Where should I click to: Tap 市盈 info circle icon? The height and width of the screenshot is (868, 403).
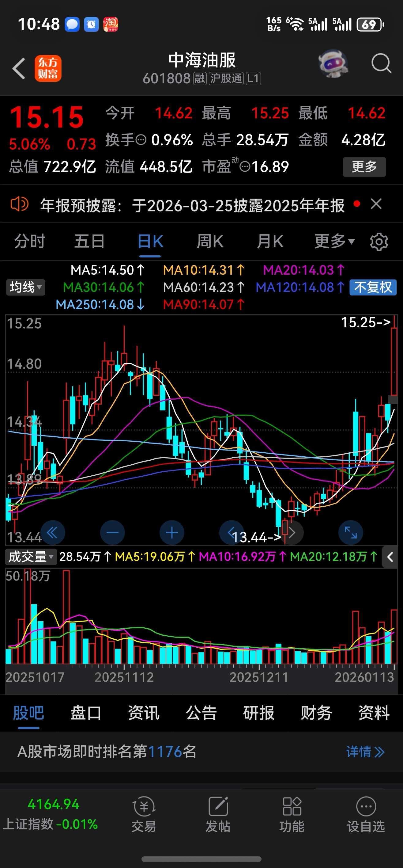(245, 166)
